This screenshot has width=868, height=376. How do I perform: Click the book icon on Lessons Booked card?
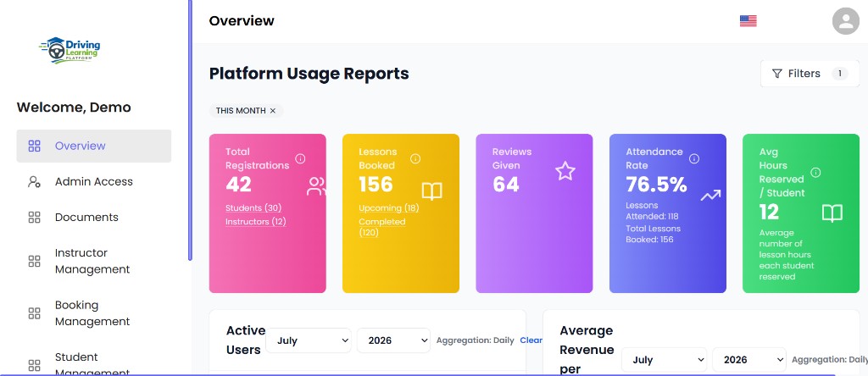pyautogui.click(x=431, y=191)
